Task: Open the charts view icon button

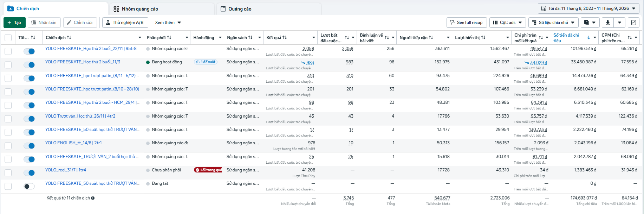Action: [x=633, y=23]
